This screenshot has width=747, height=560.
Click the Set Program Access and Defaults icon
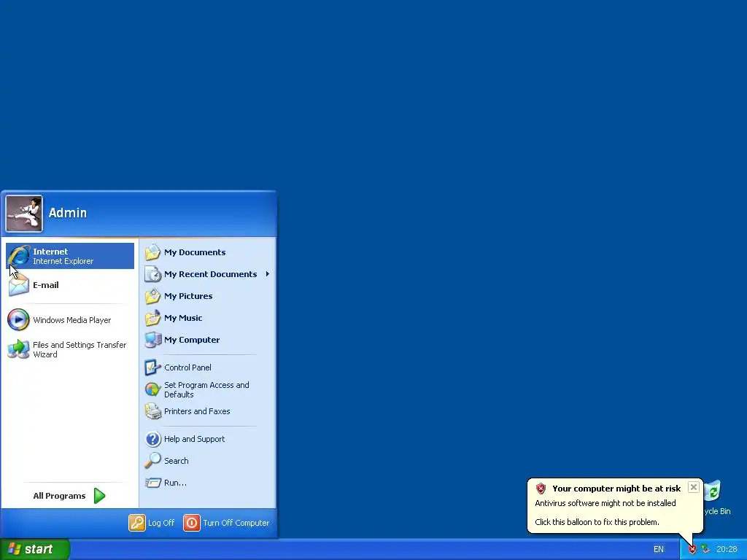click(x=153, y=389)
